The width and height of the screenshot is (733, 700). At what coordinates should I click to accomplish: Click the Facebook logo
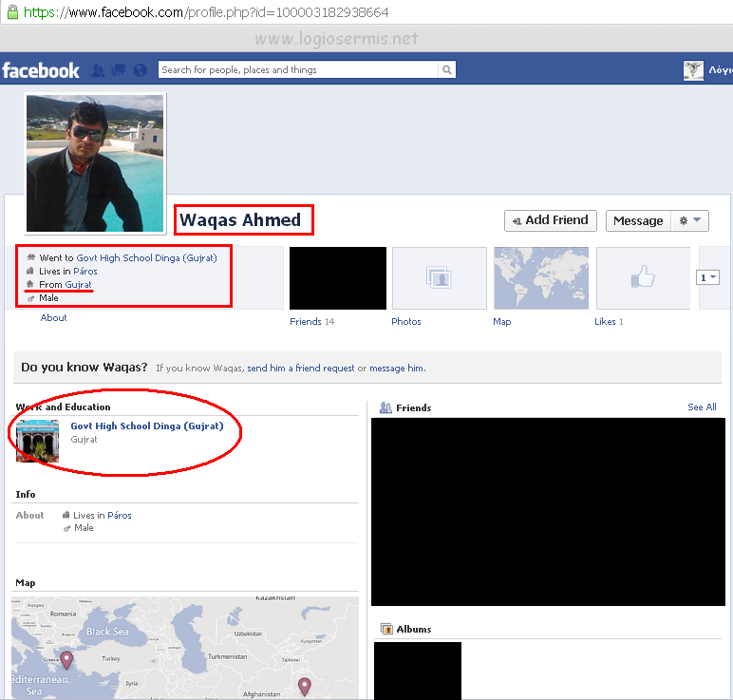41,70
